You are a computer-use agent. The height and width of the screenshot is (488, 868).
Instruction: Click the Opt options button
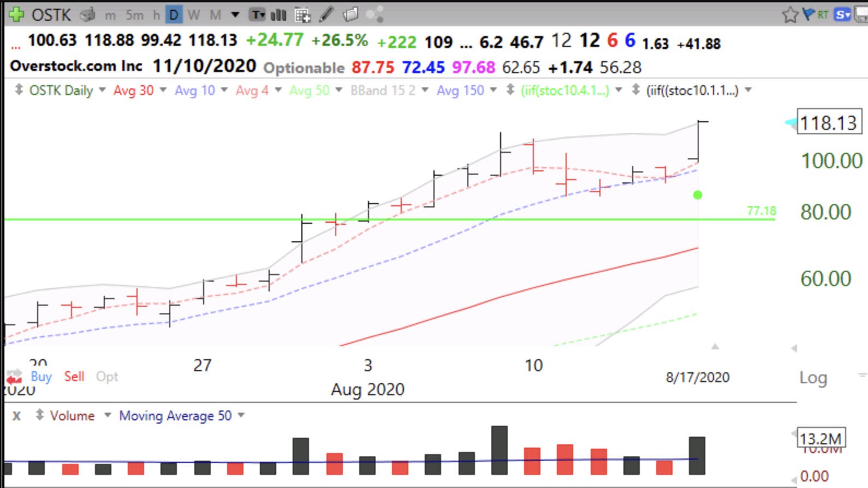tap(107, 377)
